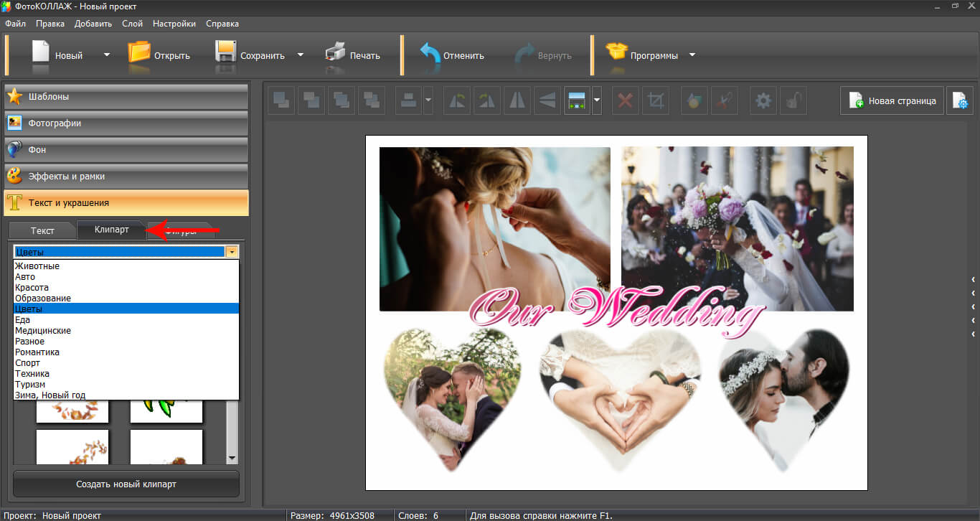Click the Печать printer button
This screenshot has width=980, height=521.
(x=353, y=55)
